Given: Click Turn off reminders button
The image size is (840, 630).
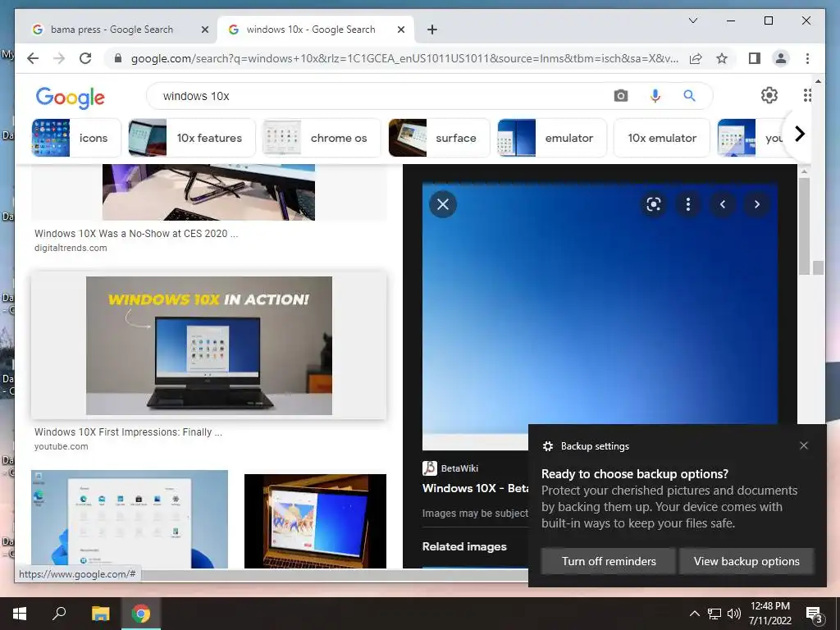Looking at the screenshot, I should point(609,561).
